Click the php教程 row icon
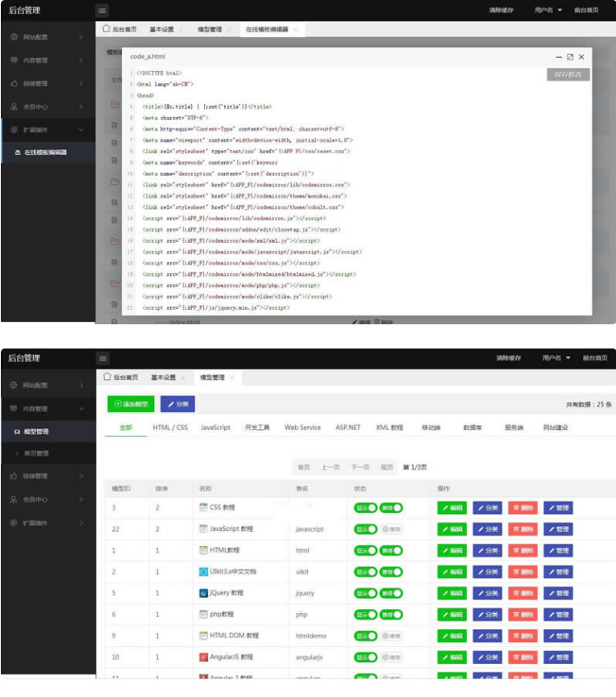The width and height of the screenshot is (616, 697). 203,615
